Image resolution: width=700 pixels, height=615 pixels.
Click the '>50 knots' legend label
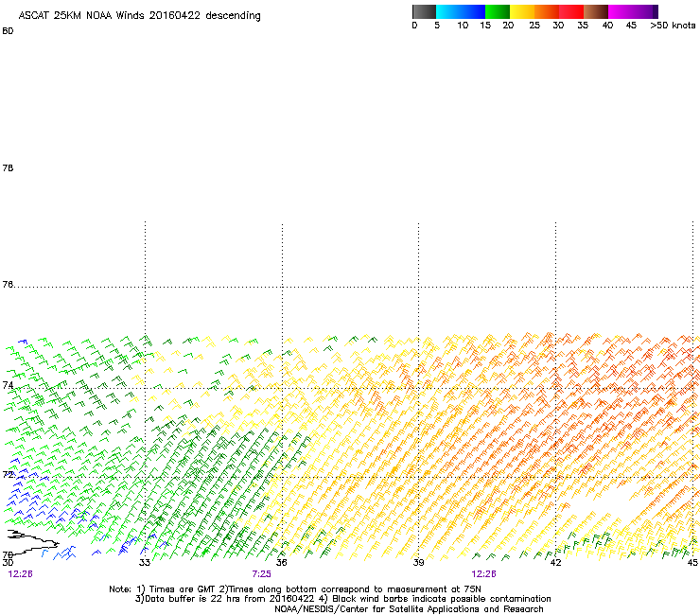click(673, 26)
